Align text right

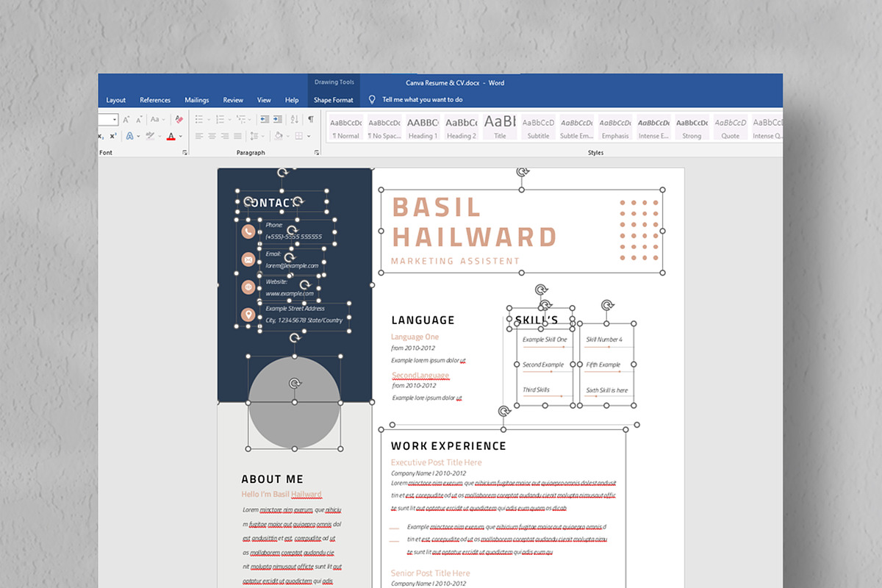pyautogui.click(x=225, y=136)
